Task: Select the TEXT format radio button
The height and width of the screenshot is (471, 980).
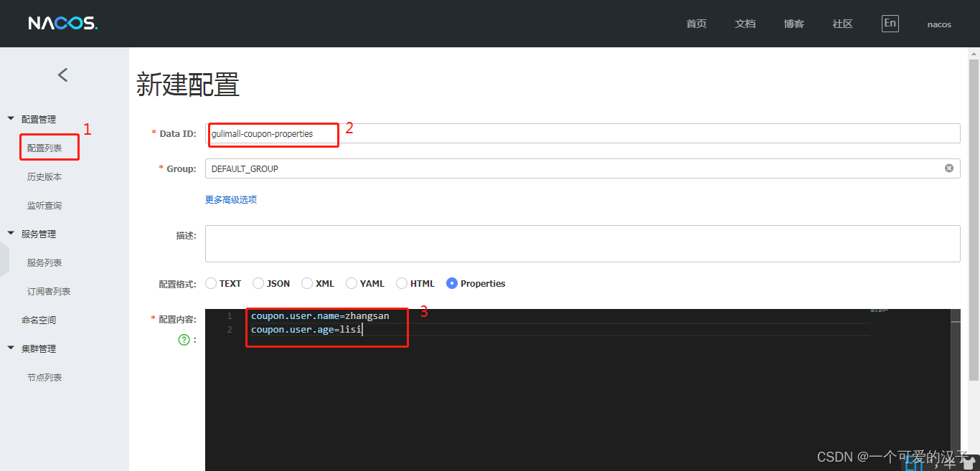Action: coord(211,283)
